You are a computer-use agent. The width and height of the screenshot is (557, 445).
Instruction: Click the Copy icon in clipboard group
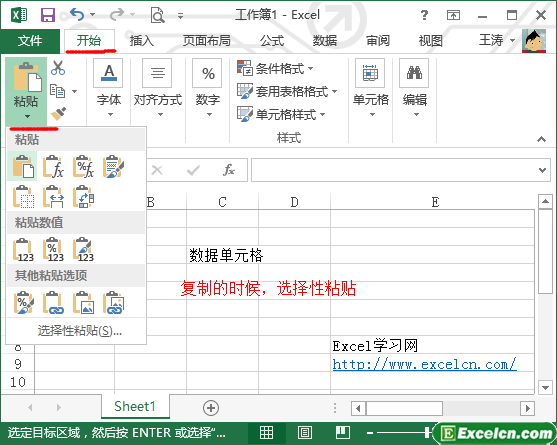[x=58, y=91]
